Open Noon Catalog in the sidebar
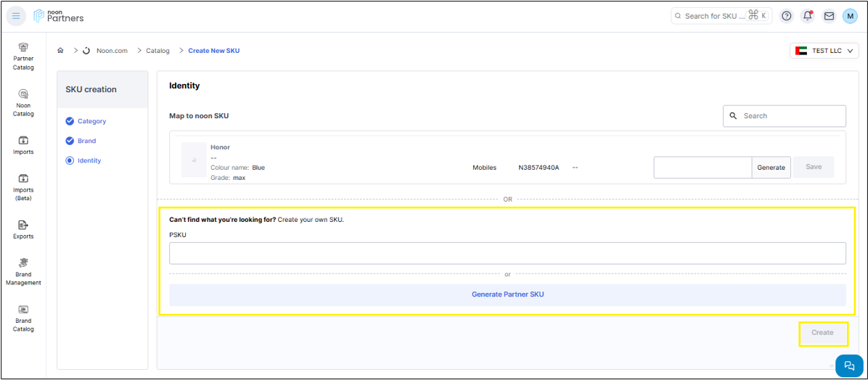868x380 pixels. click(23, 102)
